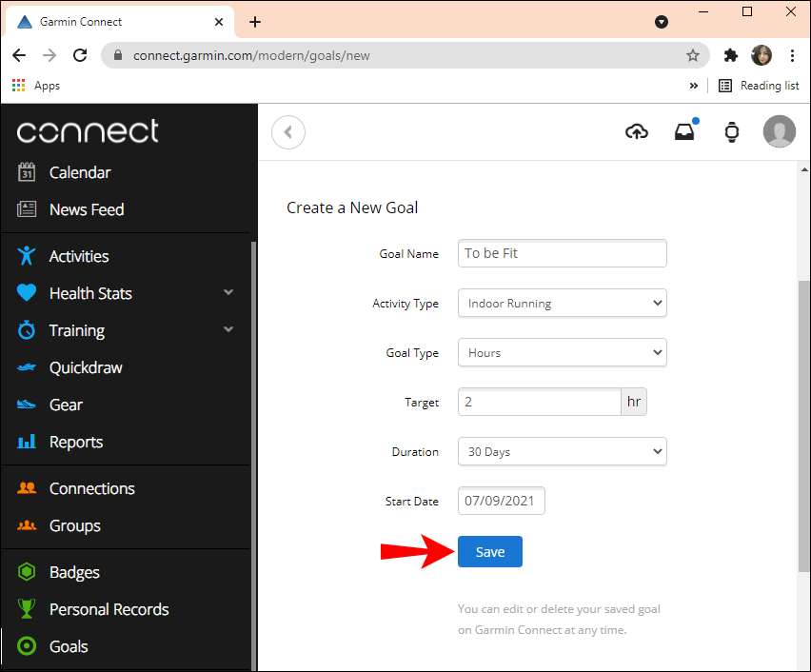Open the user profile avatar
The width and height of the screenshot is (811, 672).
pyautogui.click(x=780, y=132)
